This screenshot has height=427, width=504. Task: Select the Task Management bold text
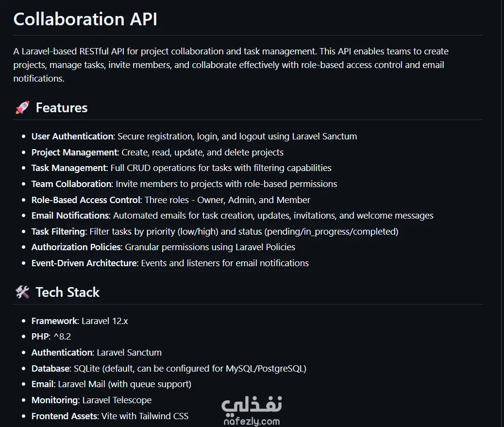coord(68,168)
